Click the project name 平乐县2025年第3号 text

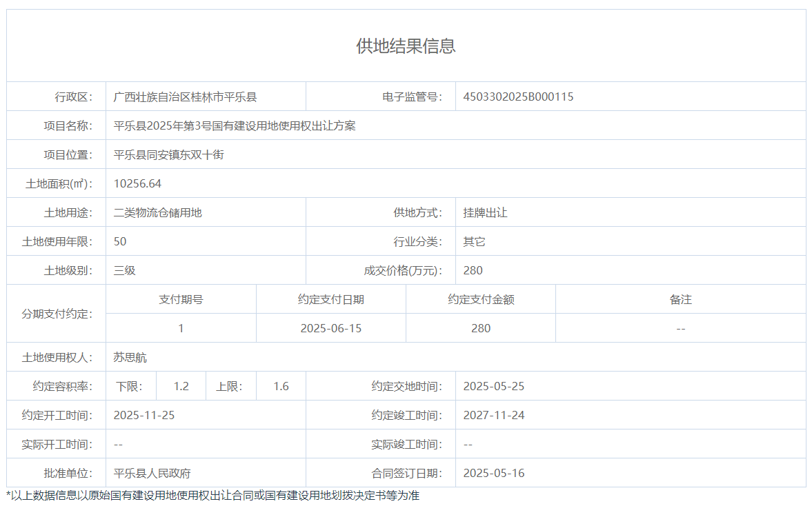pyautogui.click(x=235, y=126)
